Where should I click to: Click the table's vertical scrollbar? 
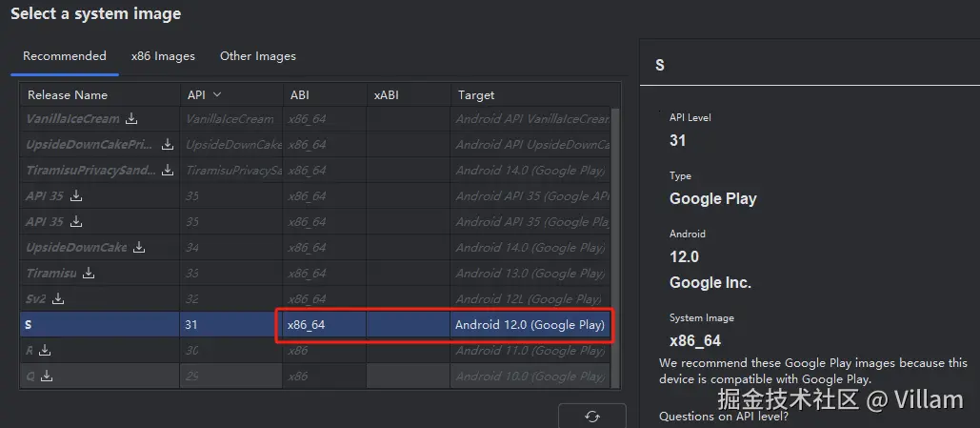(x=615, y=238)
